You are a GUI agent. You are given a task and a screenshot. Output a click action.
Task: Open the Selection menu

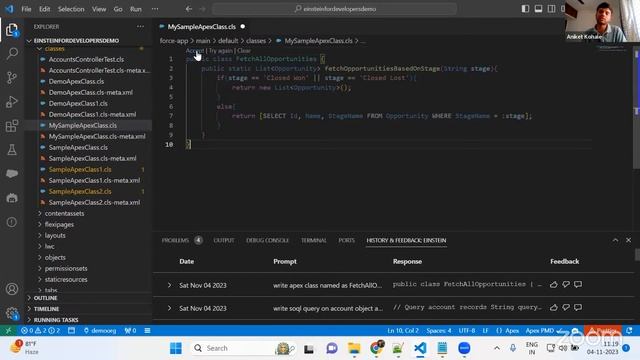click(x=71, y=9)
